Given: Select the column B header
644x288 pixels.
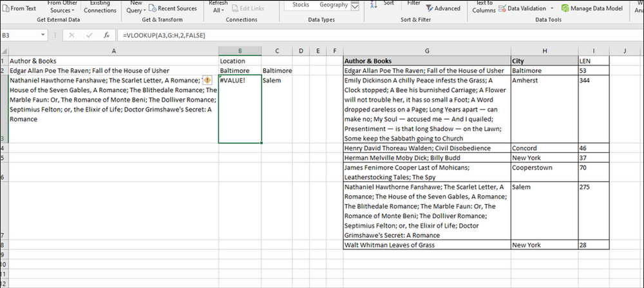Looking at the screenshot, I should (240, 51).
